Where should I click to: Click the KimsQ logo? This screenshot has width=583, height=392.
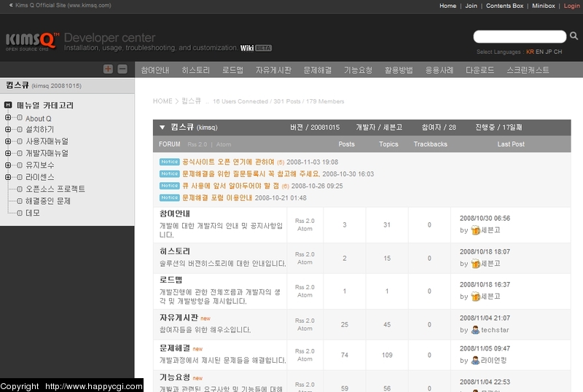click(32, 42)
